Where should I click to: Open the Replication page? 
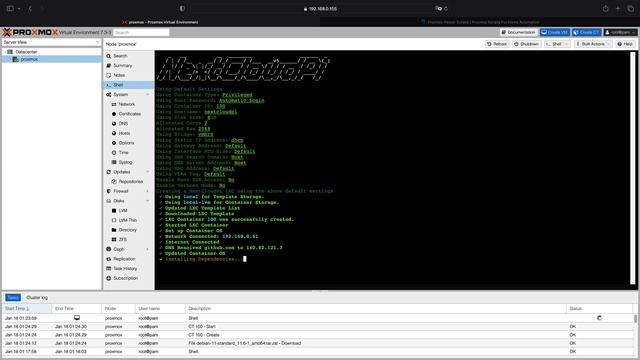point(124,259)
